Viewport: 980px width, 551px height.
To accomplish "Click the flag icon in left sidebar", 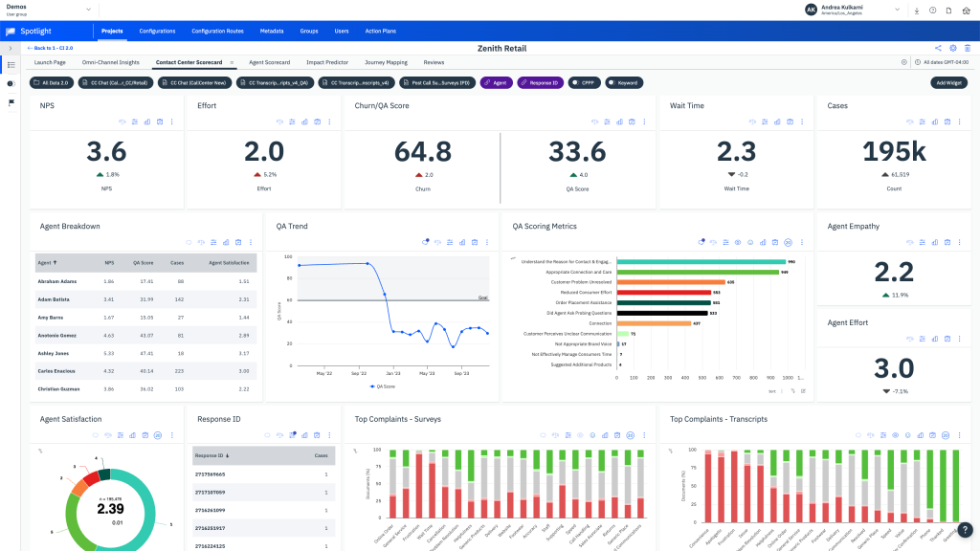I will coord(11,102).
